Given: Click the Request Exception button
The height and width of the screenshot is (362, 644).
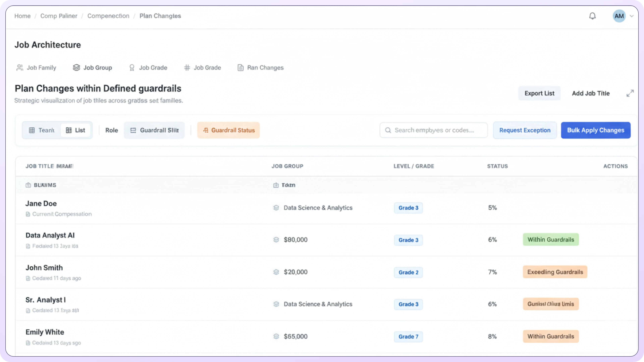Looking at the screenshot, I should (525, 130).
